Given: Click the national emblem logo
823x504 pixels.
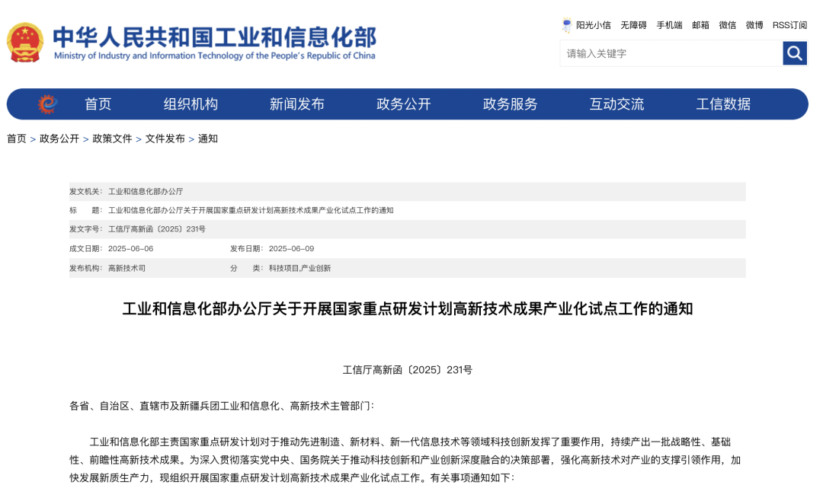Looking at the screenshot, I should click(x=24, y=43).
